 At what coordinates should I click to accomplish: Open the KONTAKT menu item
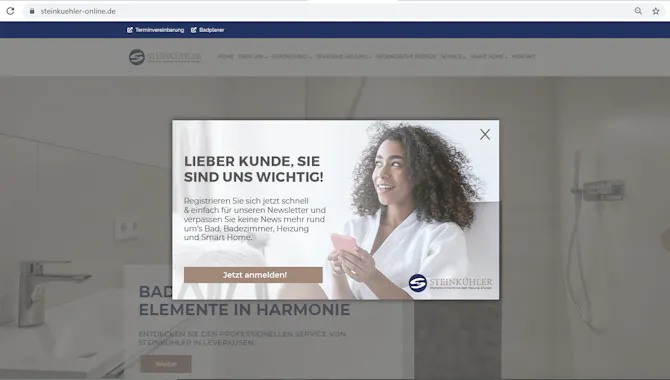pos(523,56)
